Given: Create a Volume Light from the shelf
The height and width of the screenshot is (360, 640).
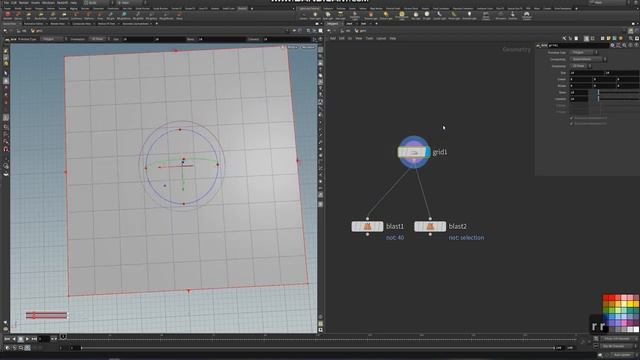Looking at the screenshot, I should [371, 16].
